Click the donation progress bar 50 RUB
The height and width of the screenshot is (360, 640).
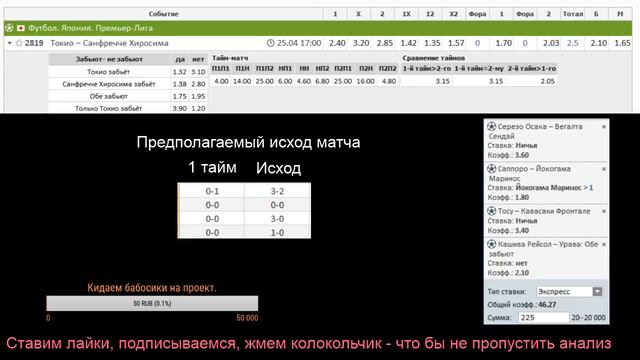[x=152, y=303]
